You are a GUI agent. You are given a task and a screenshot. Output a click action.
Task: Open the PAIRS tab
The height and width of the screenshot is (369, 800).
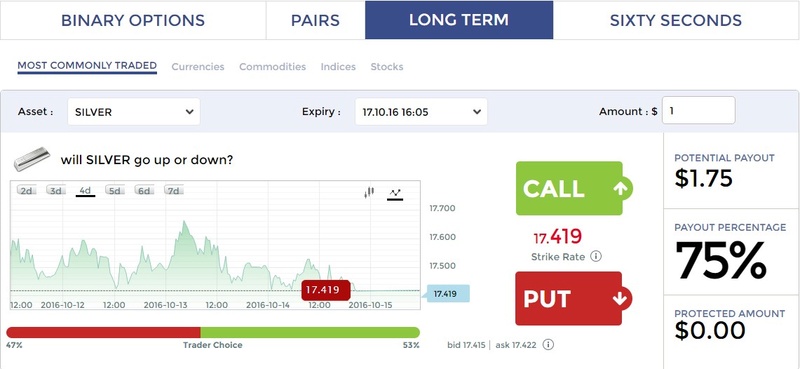(x=315, y=20)
